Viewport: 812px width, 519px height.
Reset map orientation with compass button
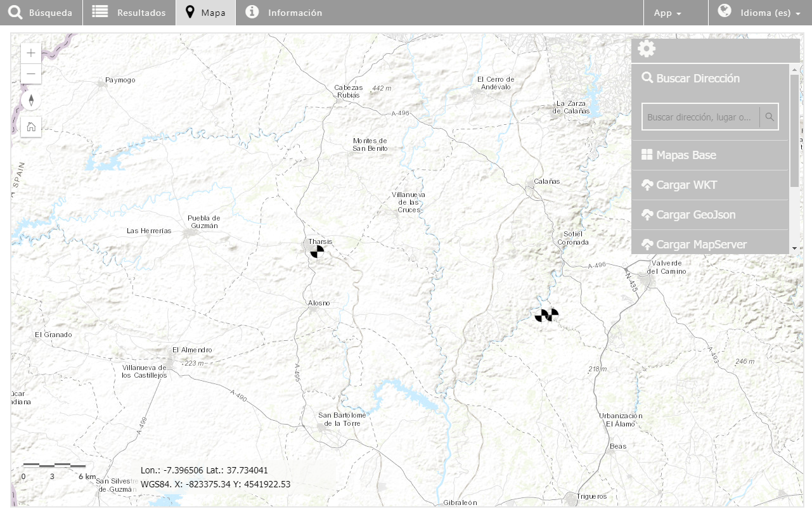(31, 101)
